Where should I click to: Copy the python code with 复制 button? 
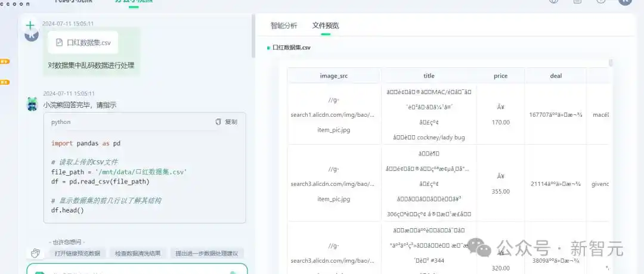(226, 122)
